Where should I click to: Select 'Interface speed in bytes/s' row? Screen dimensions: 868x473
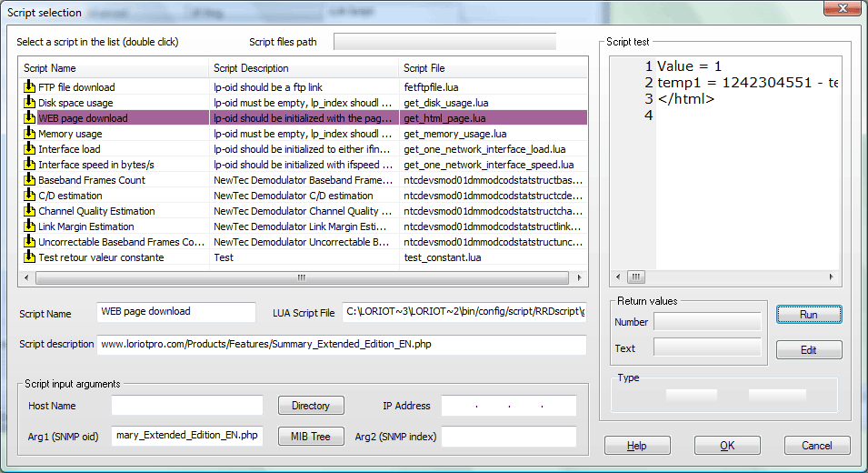pos(303,165)
